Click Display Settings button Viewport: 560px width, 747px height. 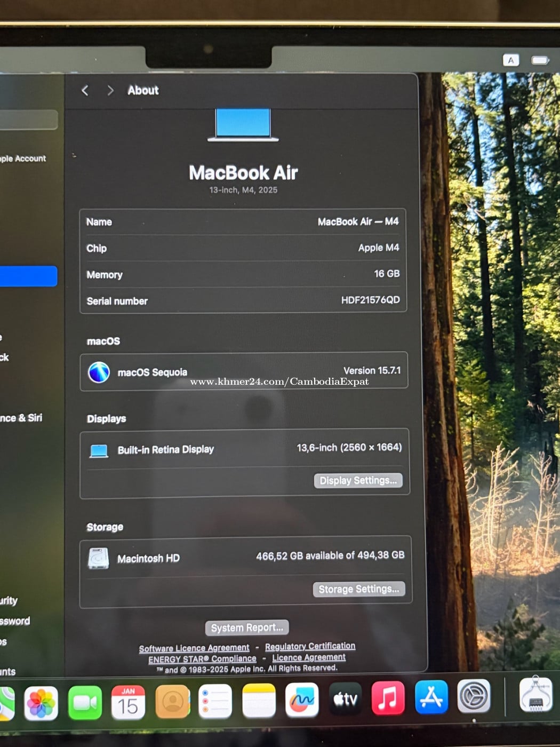point(358,481)
